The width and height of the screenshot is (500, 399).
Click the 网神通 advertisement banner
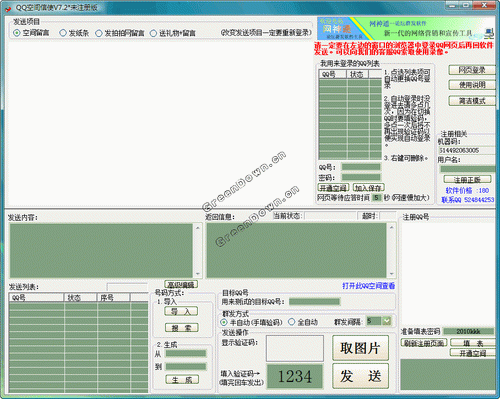point(400,28)
